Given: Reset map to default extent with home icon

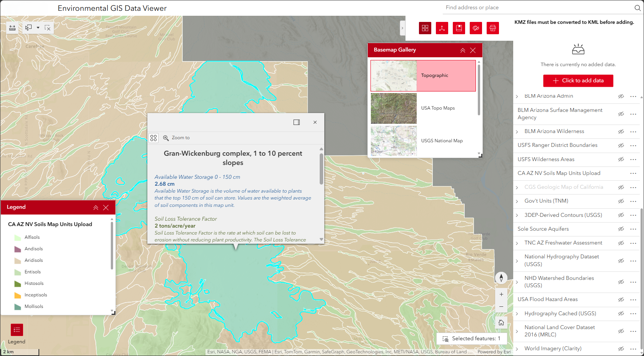Looking at the screenshot, I should (501, 323).
